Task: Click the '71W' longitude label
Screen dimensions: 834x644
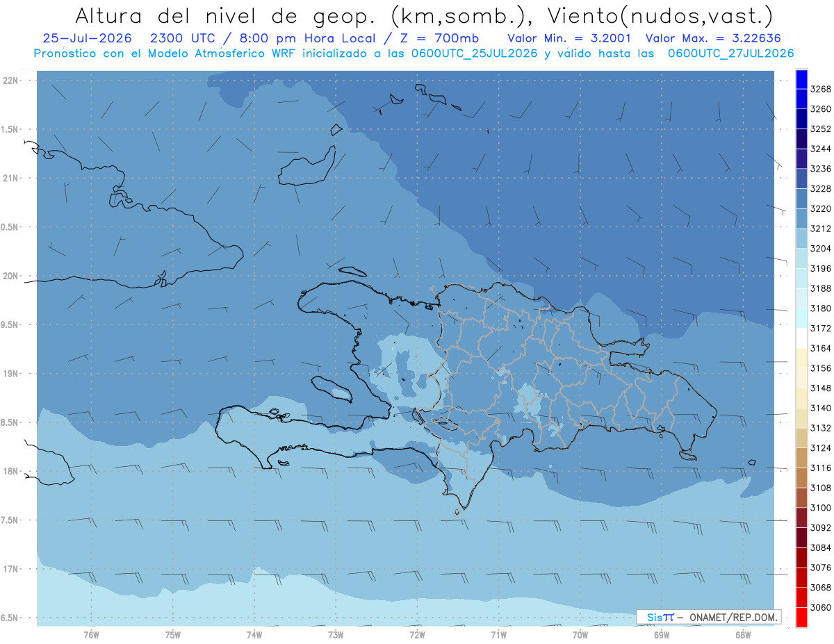Action: pos(498,635)
